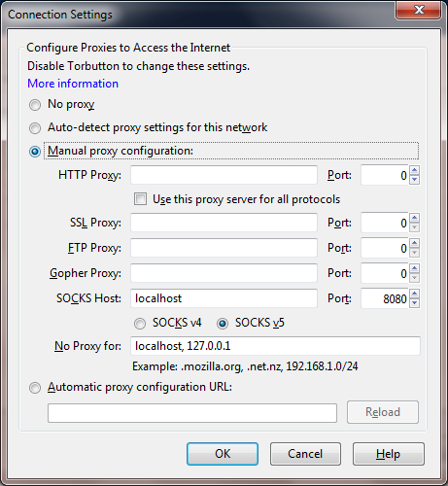The width and height of the screenshot is (448, 486).
Task: Open the Help button
Action: pyautogui.click(x=389, y=454)
